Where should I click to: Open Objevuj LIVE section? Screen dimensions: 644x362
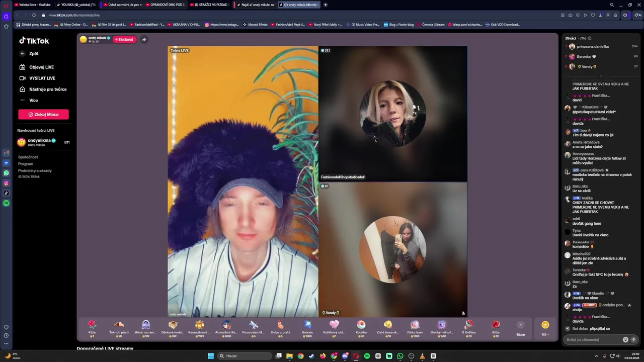37,67
